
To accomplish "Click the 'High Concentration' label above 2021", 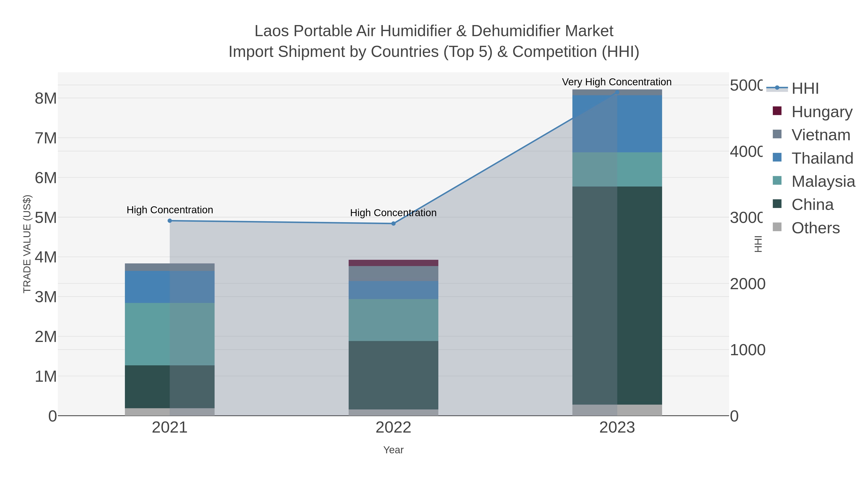I will (170, 210).
